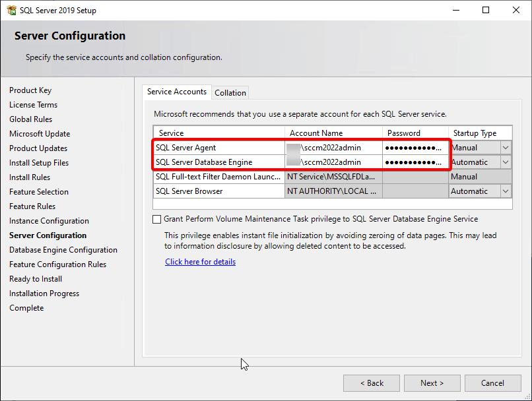Viewport: 532px width, 401px height.
Task: Select the Service Accounts tab
Action: tap(177, 92)
